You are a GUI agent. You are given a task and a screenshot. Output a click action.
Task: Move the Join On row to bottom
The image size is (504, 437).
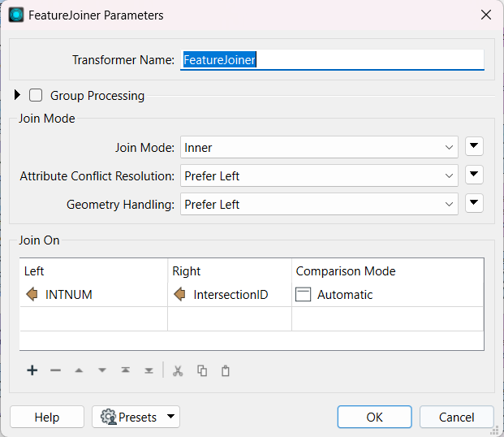149,370
